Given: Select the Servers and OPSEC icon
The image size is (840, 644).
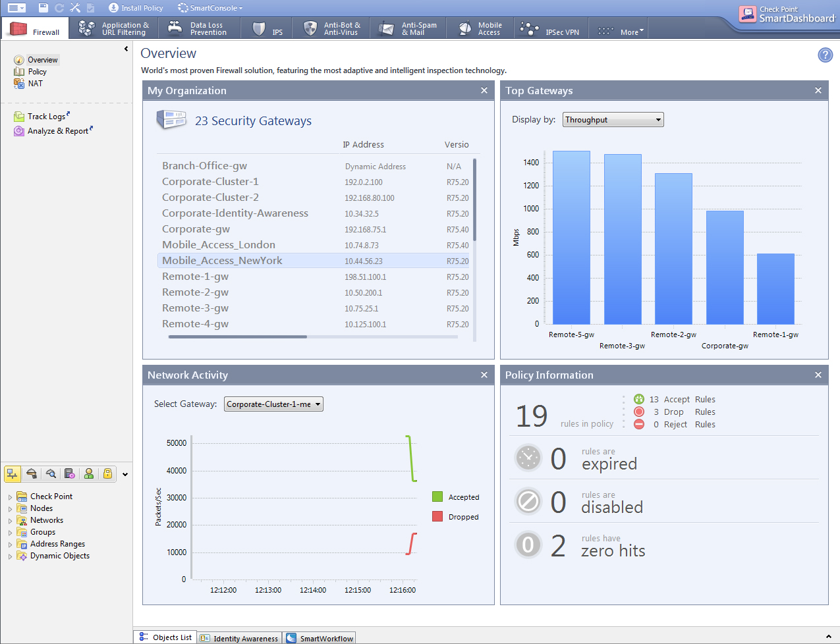Looking at the screenshot, I should tap(70, 473).
